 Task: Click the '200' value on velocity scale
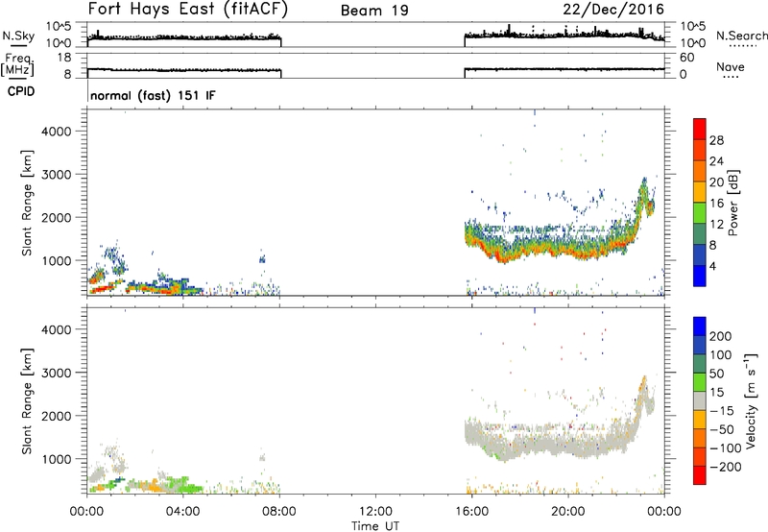pyautogui.click(x=721, y=336)
